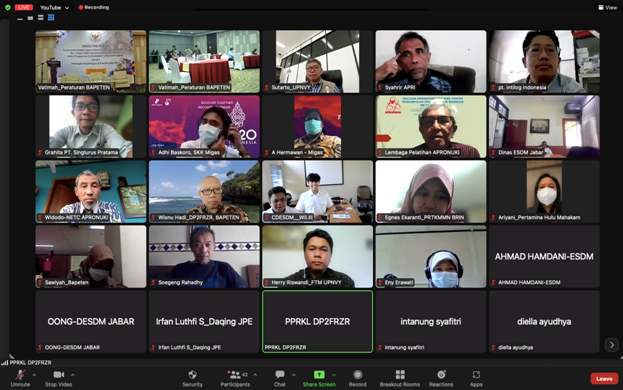Open the YouTube live stream dropdown
The image size is (623, 390).
(54, 7)
